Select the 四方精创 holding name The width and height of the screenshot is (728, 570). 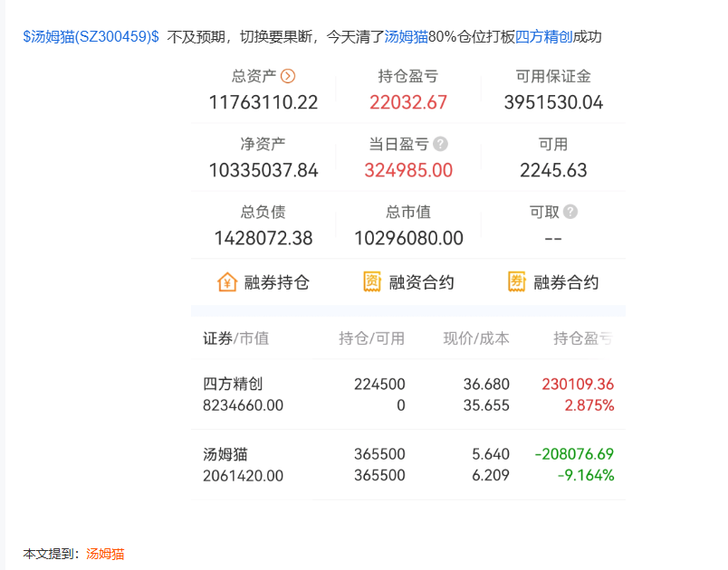coord(233,384)
